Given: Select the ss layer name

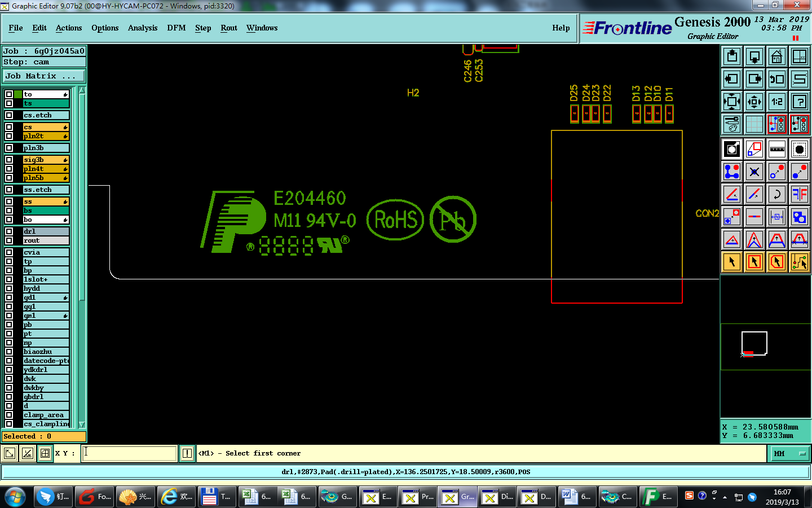Looking at the screenshot, I should [x=46, y=202].
